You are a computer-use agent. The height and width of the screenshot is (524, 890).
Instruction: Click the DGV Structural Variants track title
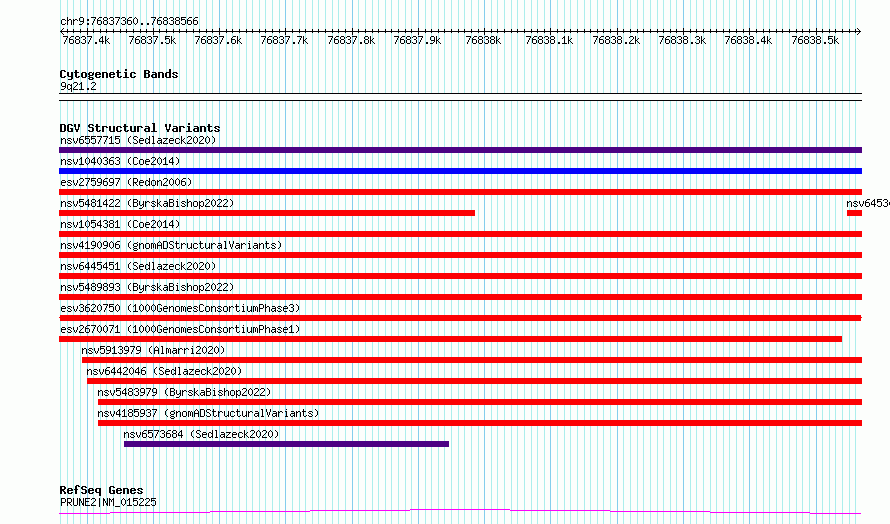point(140,128)
